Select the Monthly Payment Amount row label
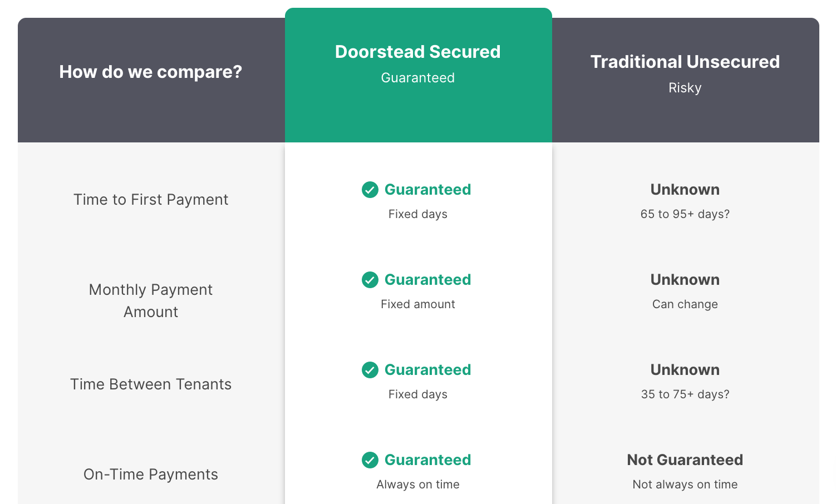 (x=151, y=300)
